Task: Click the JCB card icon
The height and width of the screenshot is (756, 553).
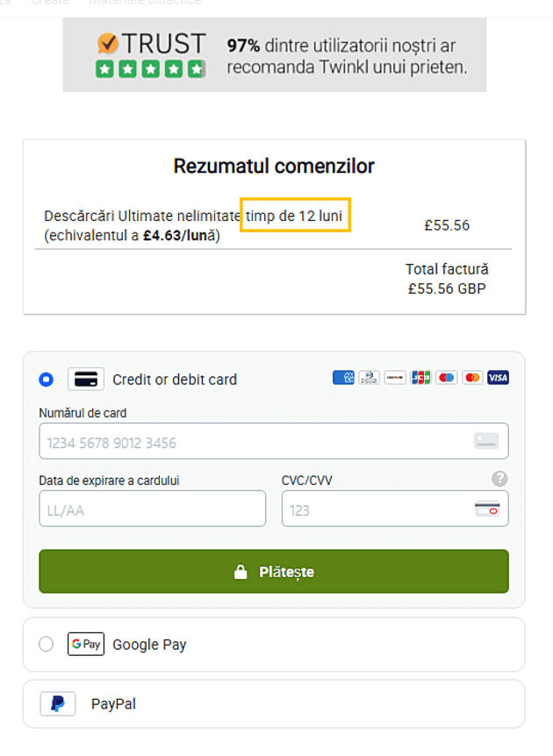Action: 420,377
